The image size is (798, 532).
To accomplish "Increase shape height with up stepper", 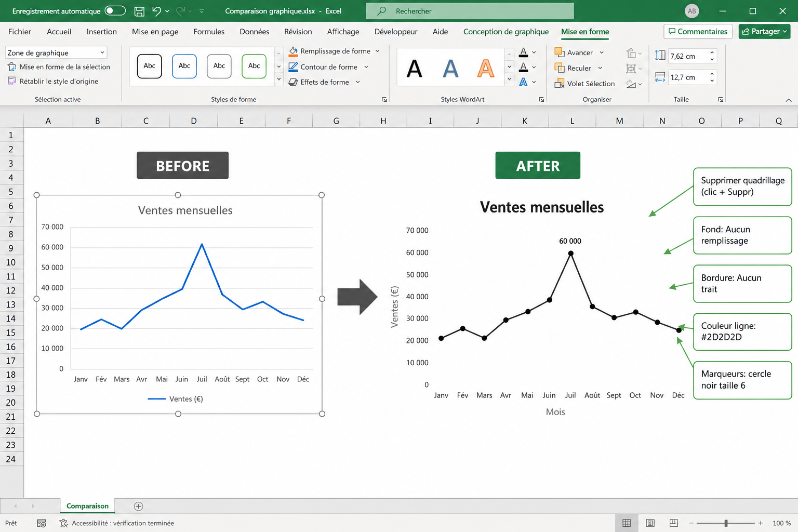I will 712,52.
